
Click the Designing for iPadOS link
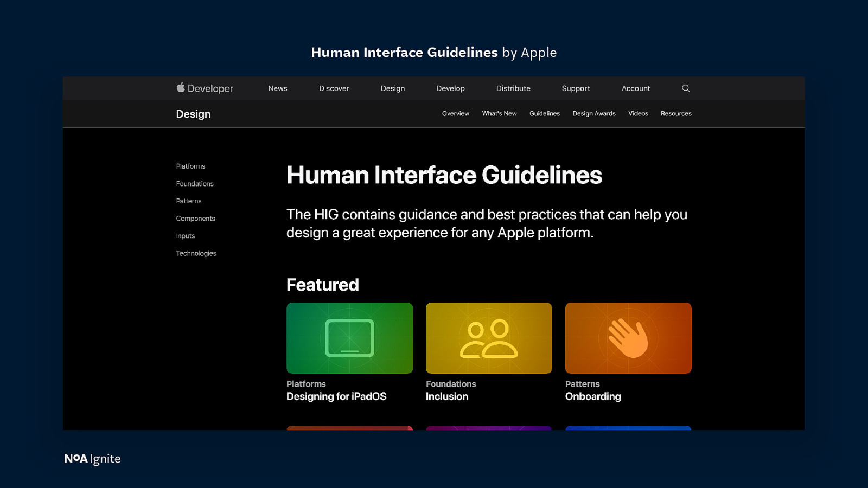(336, 396)
